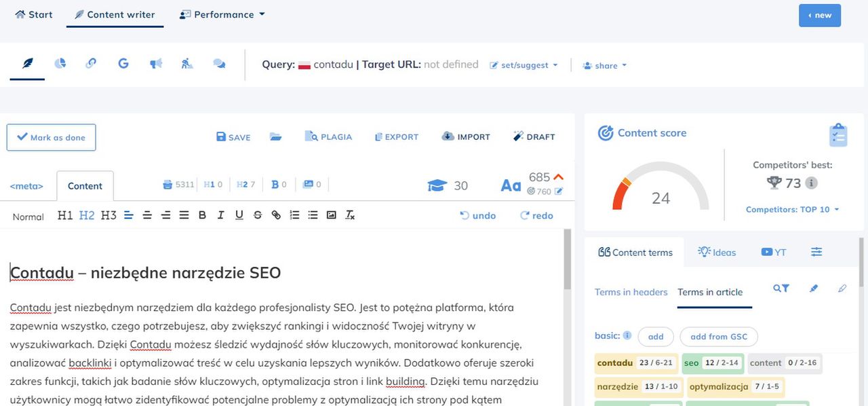Image resolution: width=868 pixels, height=406 pixels.
Task: Open the DRAFT generator
Action: (534, 136)
